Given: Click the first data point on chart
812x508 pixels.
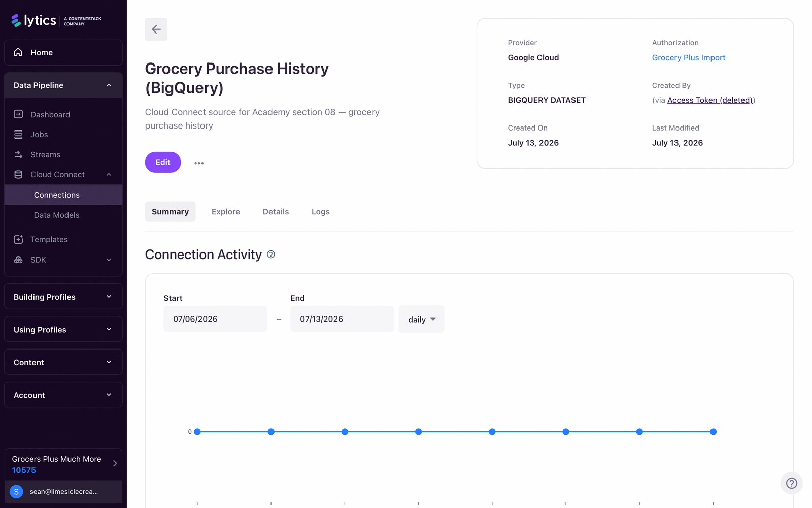Looking at the screenshot, I should click(x=197, y=432).
